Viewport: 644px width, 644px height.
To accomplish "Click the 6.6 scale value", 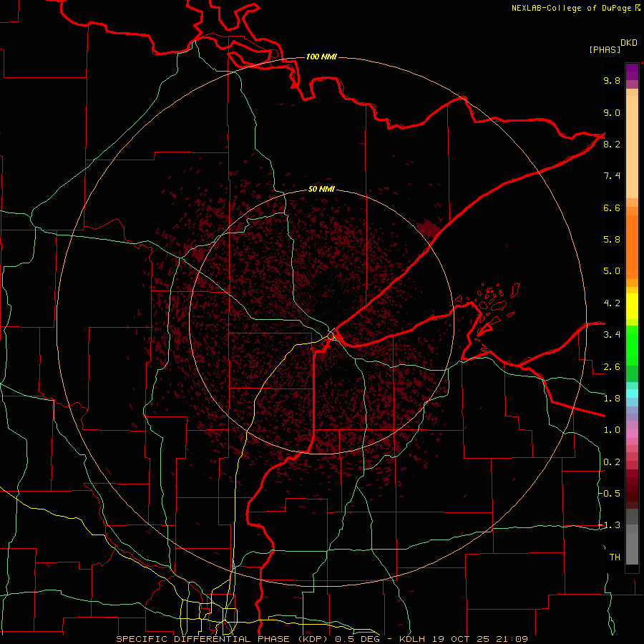I will 612,208.
